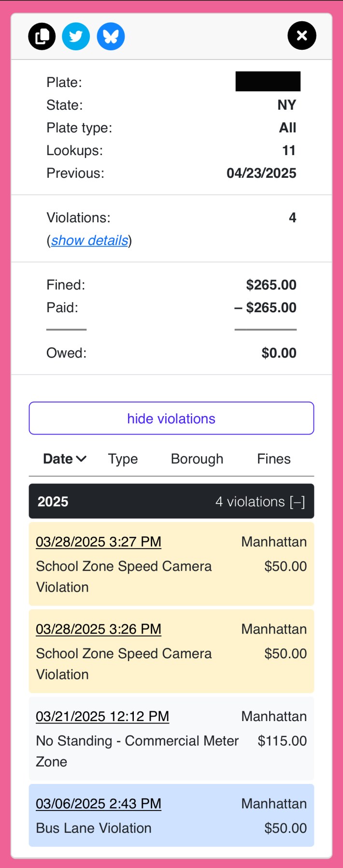343x868 pixels.
Task: Share lookup via Twitter icon
Action: 76,36
